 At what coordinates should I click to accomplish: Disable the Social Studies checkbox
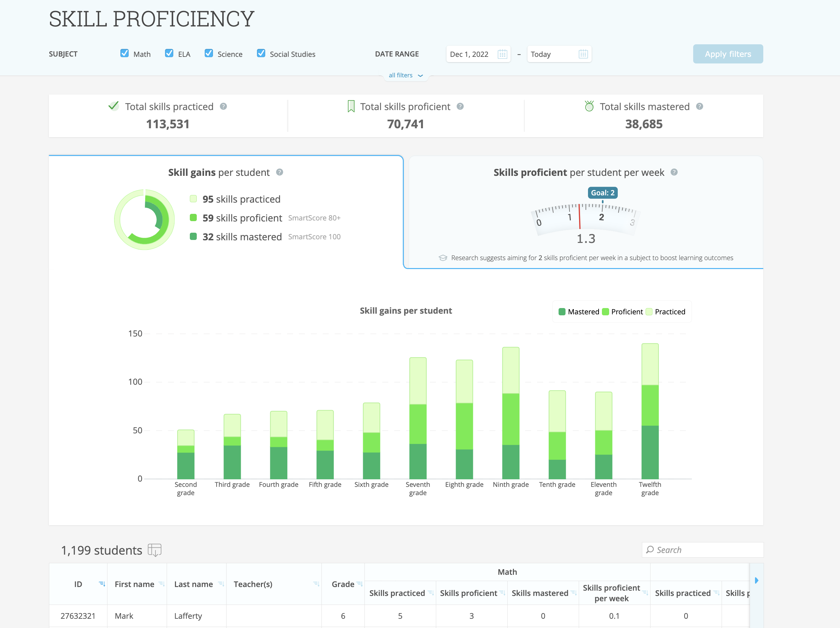click(x=261, y=54)
